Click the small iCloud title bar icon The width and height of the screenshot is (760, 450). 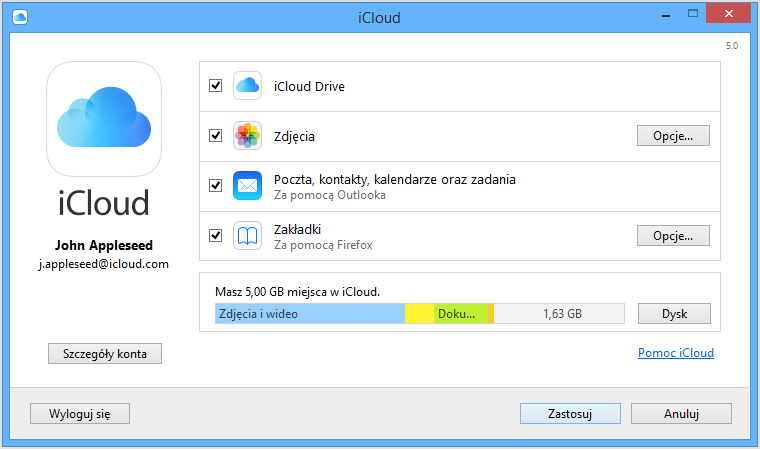pos(20,17)
